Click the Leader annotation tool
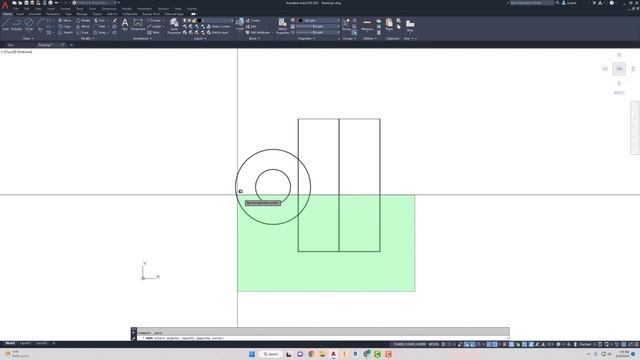 click(x=155, y=27)
